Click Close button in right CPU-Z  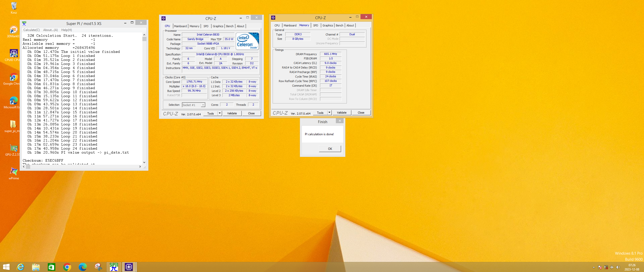pyautogui.click(x=361, y=113)
